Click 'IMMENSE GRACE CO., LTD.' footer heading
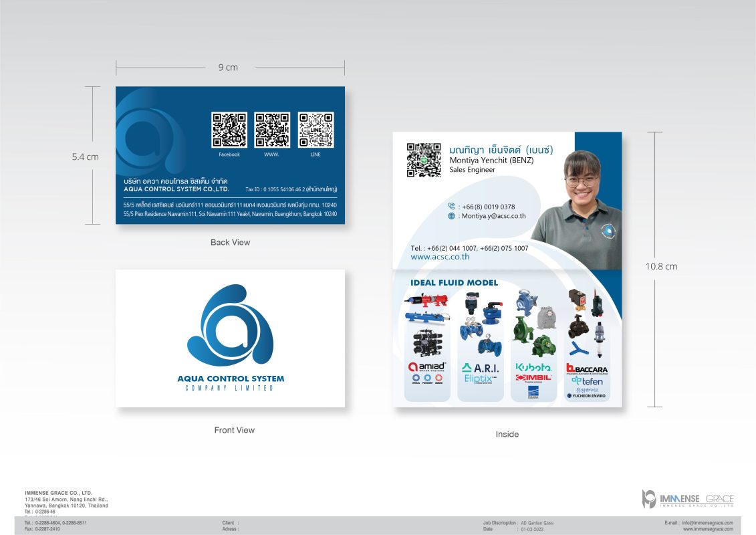Screen dimensions: 756x535 click(58, 493)
